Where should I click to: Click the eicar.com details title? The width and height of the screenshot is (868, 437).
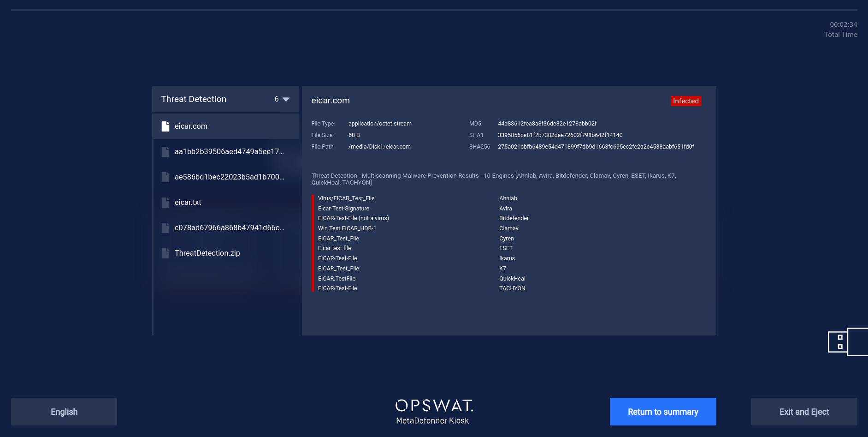click(x=331, y=101)
